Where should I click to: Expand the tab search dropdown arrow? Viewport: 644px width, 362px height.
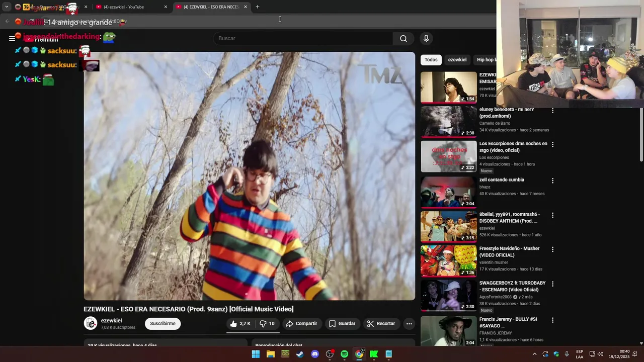click(x=7, y=7)
